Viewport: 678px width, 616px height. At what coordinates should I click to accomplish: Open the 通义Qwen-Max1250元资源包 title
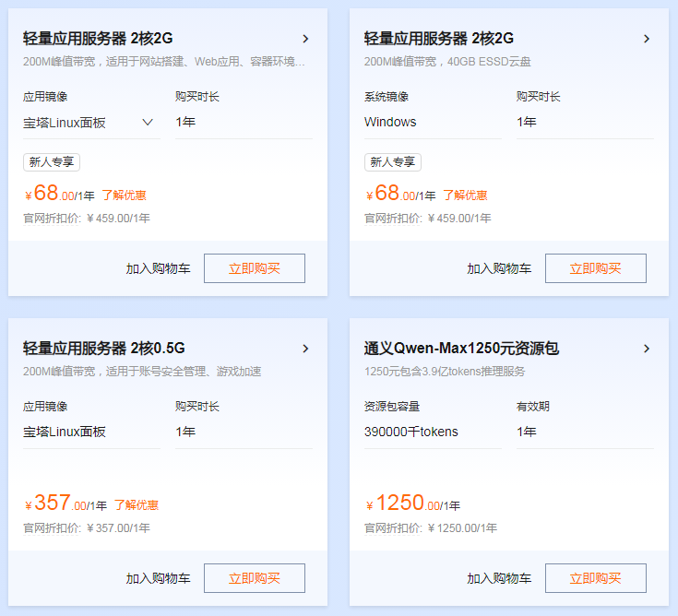(461, 349)
